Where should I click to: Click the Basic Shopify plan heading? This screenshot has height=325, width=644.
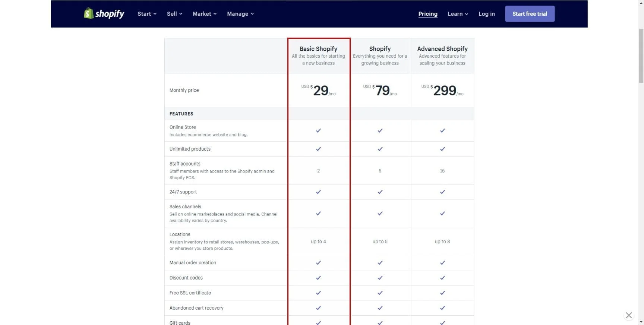click(x=318, y=49)
